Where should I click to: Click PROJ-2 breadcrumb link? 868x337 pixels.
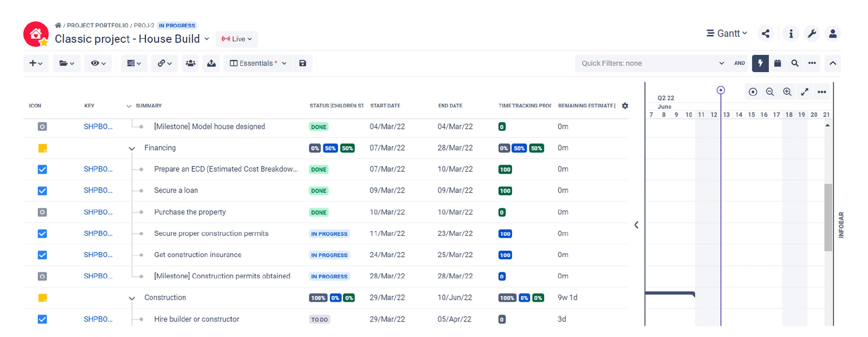[x=144, y=25]
